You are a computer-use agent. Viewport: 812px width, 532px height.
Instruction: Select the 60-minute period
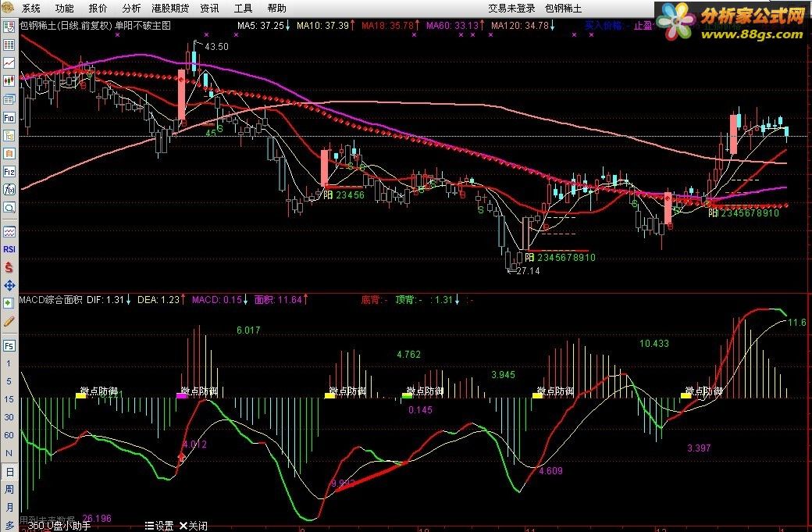[x=9, y=435]
